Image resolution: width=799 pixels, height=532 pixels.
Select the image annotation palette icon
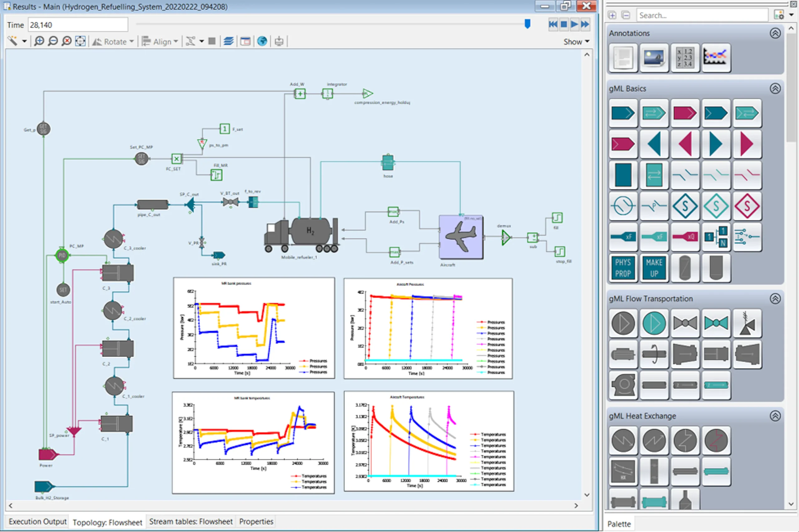click(654, 58)
